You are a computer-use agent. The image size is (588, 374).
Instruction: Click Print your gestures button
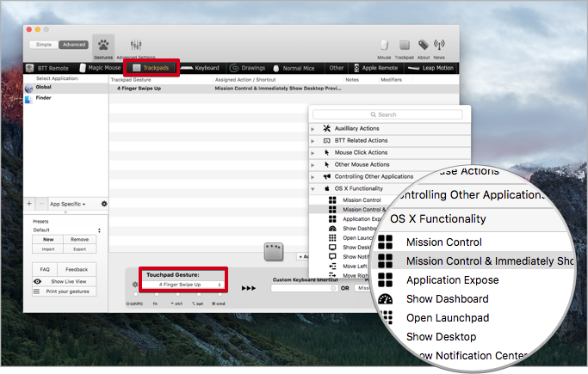(64, 291)
